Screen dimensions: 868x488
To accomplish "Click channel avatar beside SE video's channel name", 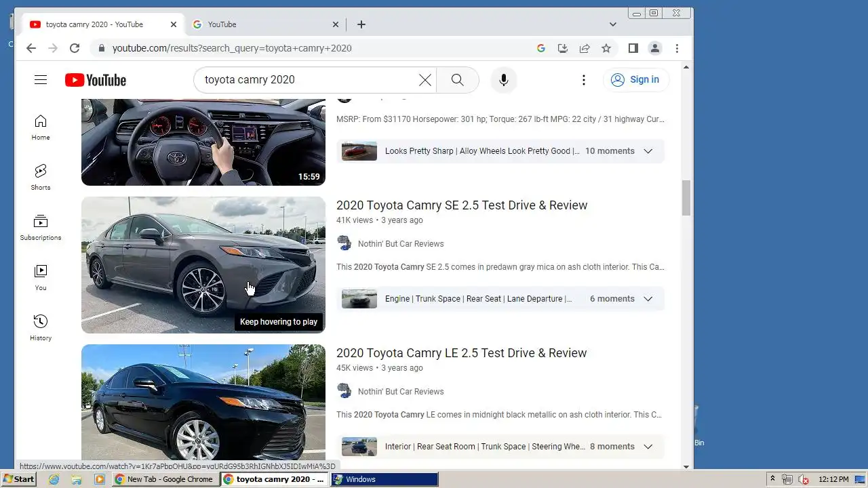I will 344,243.
